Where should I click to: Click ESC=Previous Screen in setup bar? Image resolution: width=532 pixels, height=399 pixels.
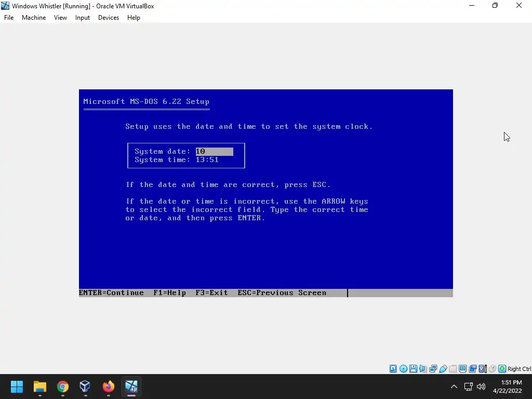click(282, 293)
